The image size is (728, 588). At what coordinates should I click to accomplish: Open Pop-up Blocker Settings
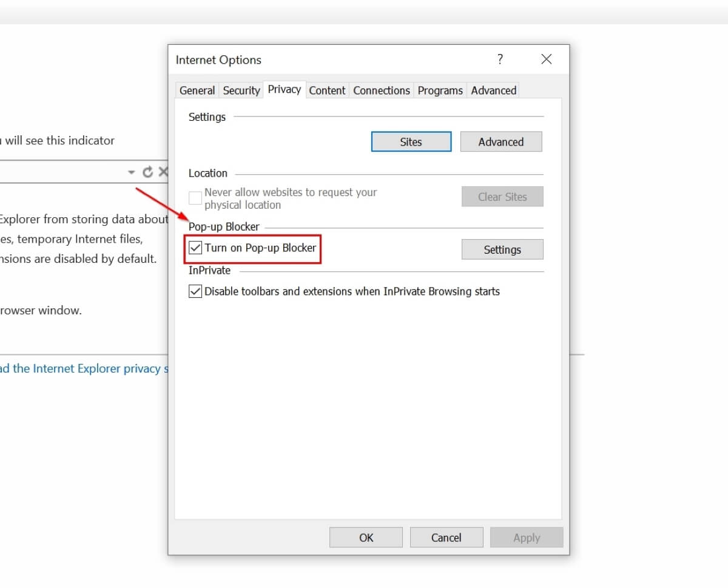(x=502, y=249)
